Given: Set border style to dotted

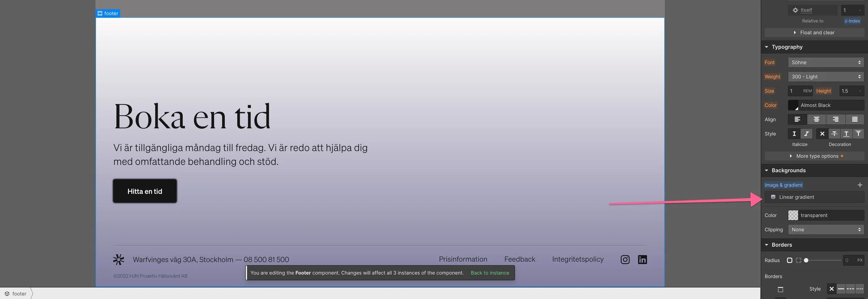Looking at the screenshot, I should [860, 289].
